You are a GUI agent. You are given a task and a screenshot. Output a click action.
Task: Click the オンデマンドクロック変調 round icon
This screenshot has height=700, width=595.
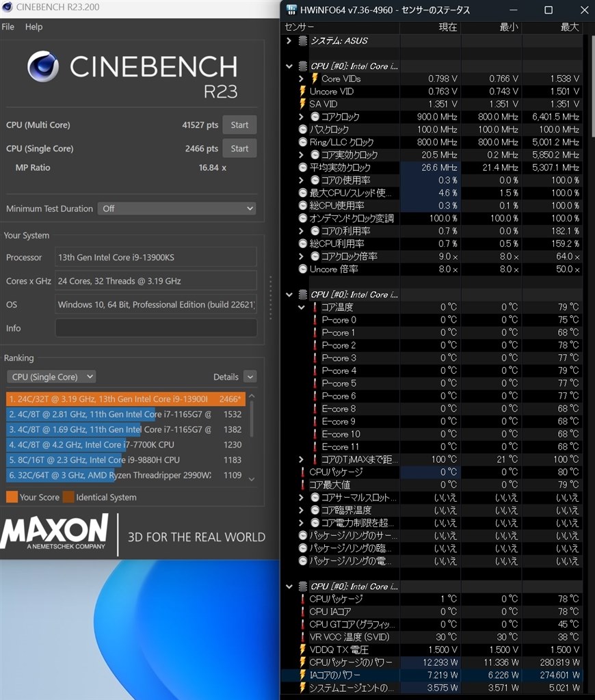click(303, 218)
